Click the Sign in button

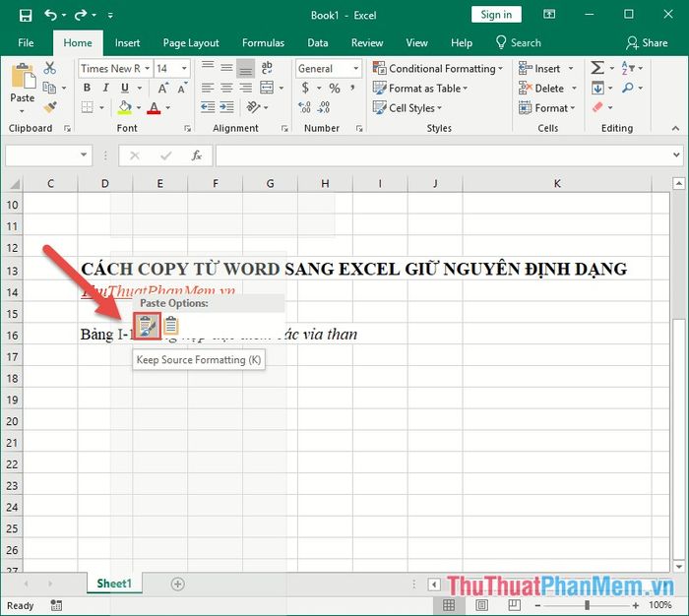pyautogui.click(x=496, y=15)
